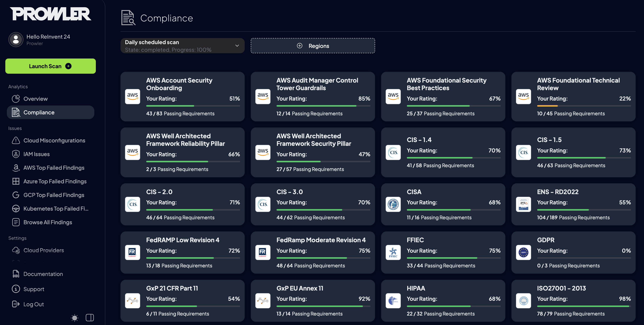Click the Compliance page title icon

pos(128,18)
